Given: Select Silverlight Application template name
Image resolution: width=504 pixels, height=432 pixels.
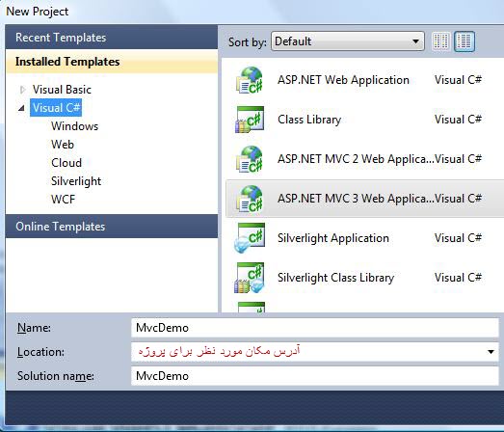Looking at the screenshot, I should coord(333,238).
